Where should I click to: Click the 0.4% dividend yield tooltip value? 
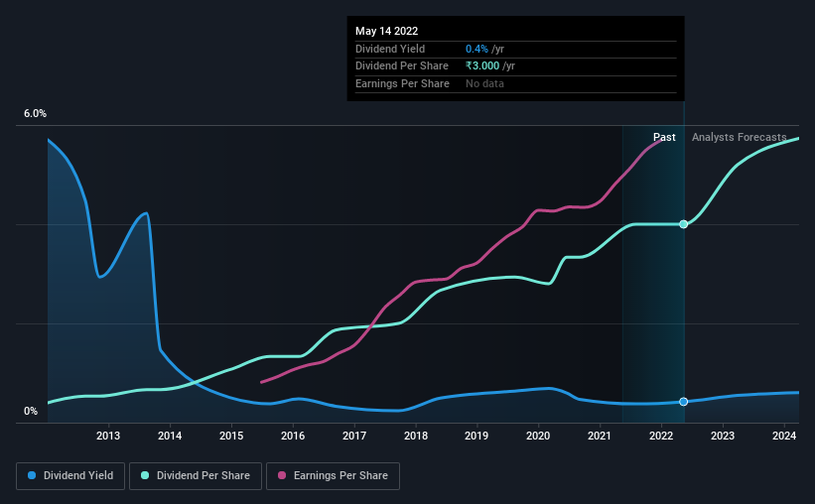(x=476, y=49)
